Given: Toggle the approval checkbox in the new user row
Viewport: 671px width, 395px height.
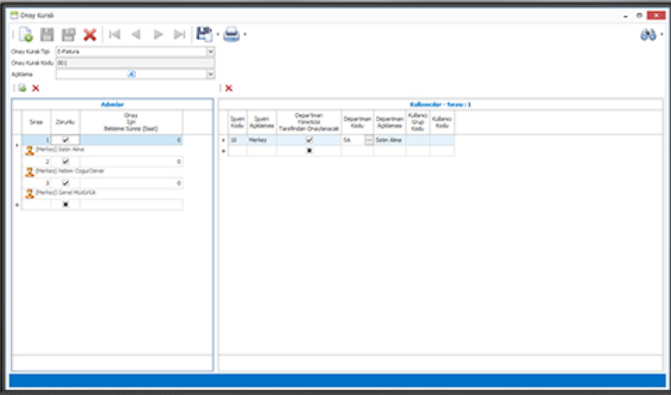Looking at the screenshot, I should pos(309,151).
